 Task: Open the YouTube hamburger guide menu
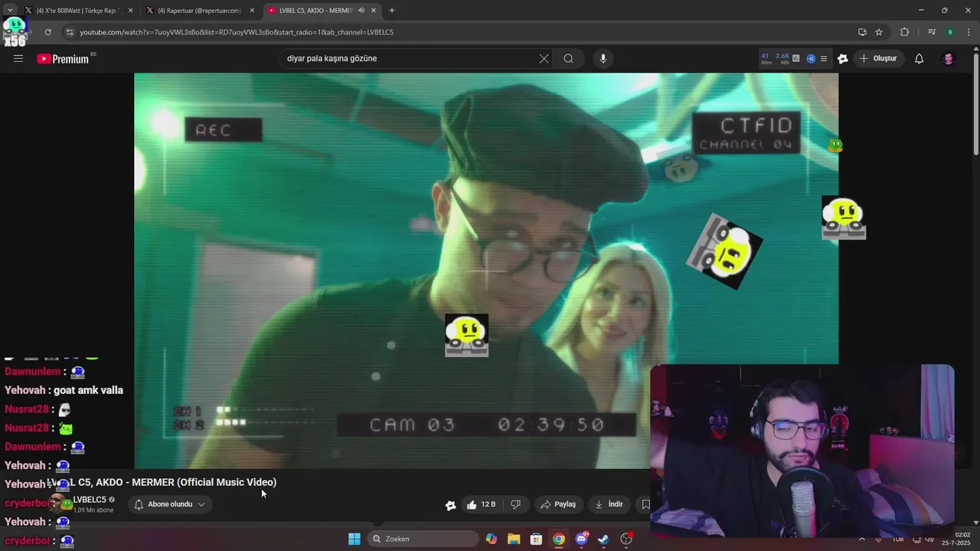click(18, 58)
